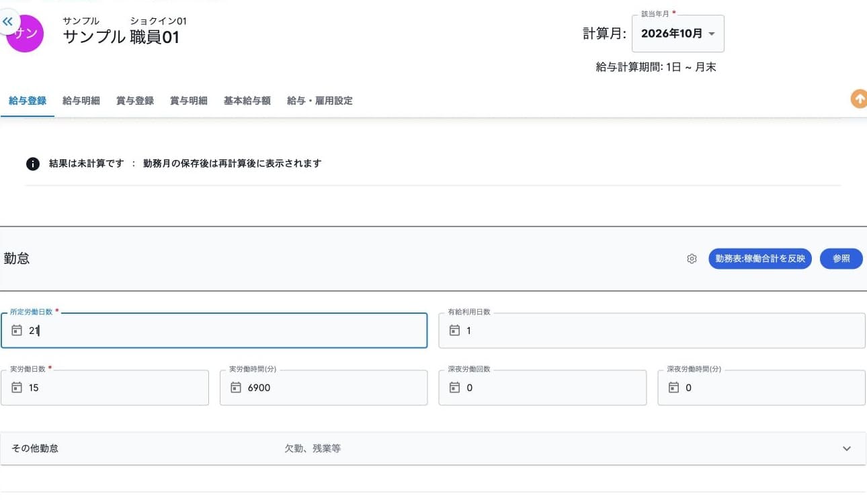Viewport: 867px width, 504px height.
Task: Click the 実労働時間(分) value 6900
Action: [x=259, y=388]
